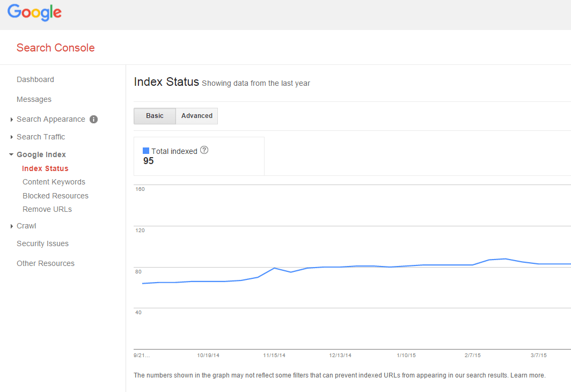
Task: Open the Crawl menu item
Action: (x=26, y=226)
